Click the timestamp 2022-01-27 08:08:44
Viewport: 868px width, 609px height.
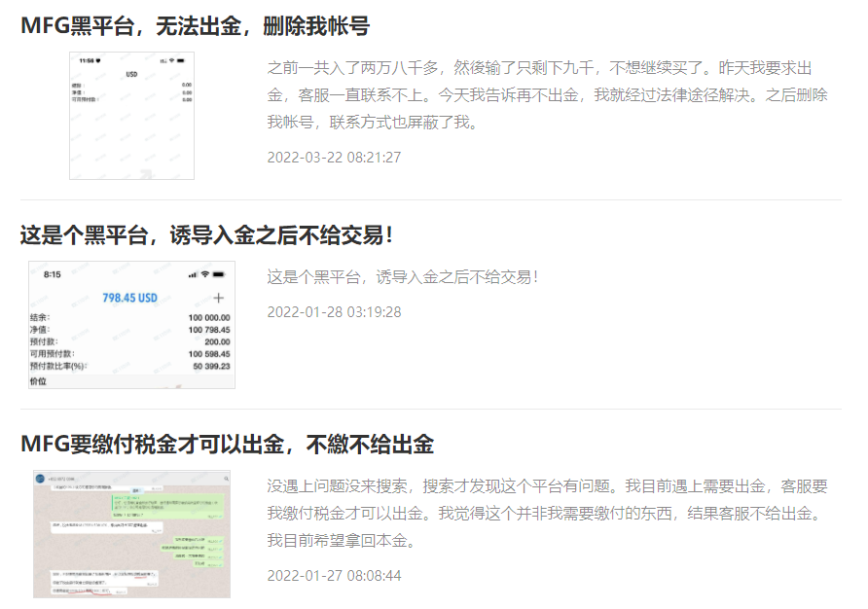[334, 575]
